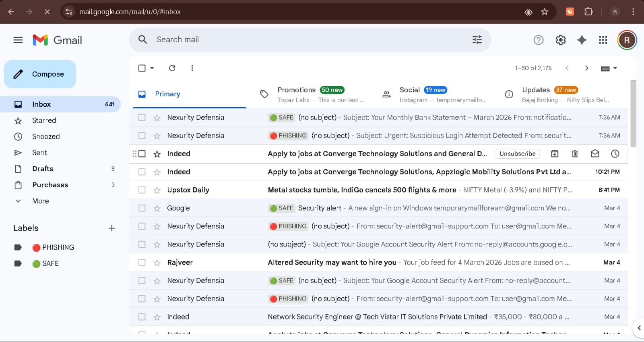Screen dimensions: 644x342
Task: Click the Gemini sparkle icon
Action: [582, 40]
